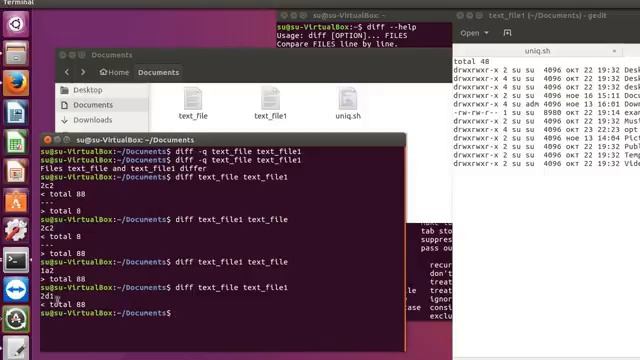Switch to Terminal from the dock
This screenshot has width=640, height=360.
[16, 260]
